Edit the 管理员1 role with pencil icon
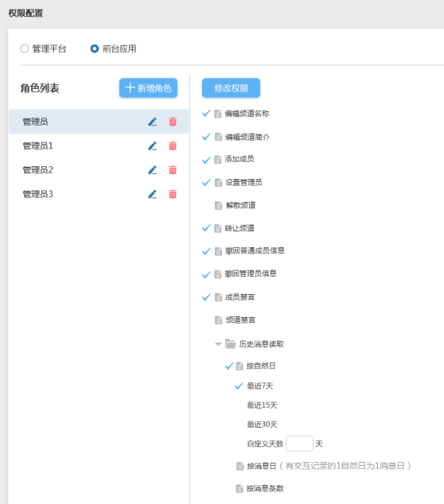The width and height of the screenshot is (444, 504). [153, 146]
